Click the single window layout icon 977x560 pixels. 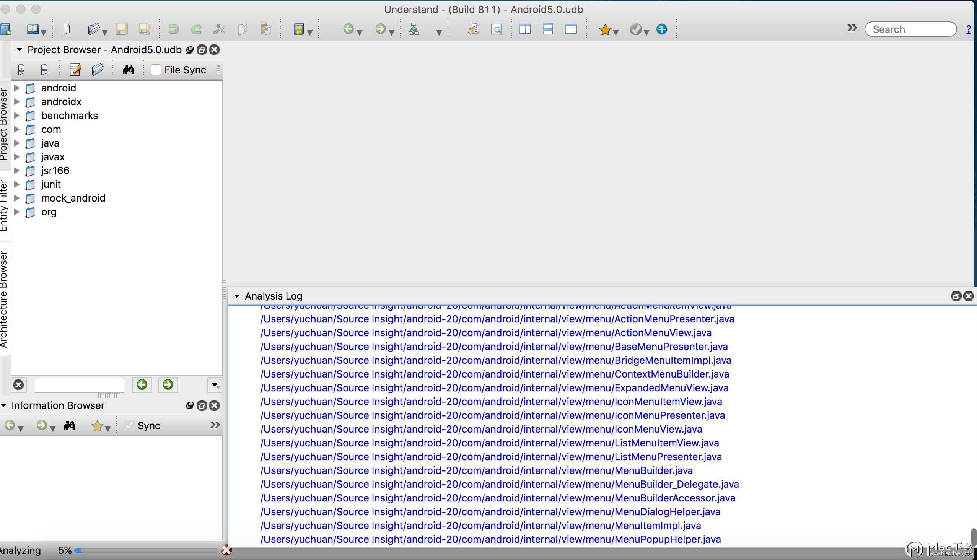click(571, 29)
